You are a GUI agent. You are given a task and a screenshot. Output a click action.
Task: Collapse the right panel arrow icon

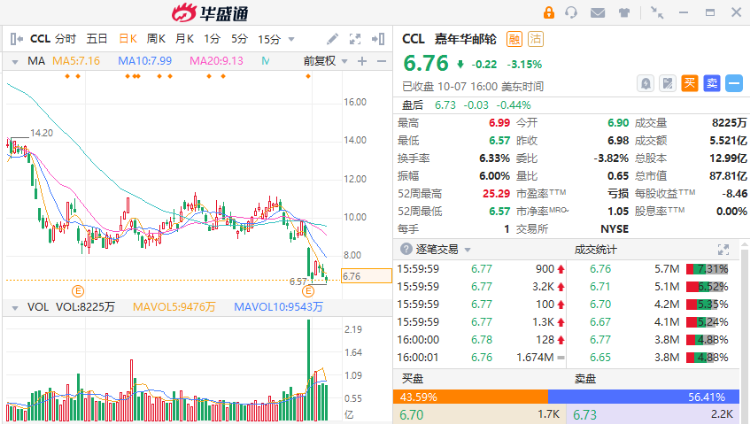[x=378, y=39]
